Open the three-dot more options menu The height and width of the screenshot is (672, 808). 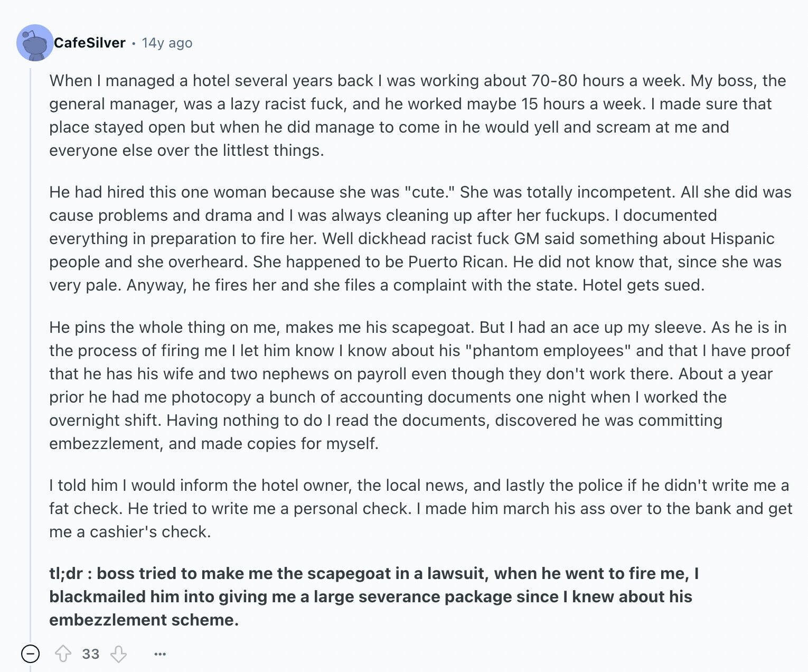(x=160, y=654)
